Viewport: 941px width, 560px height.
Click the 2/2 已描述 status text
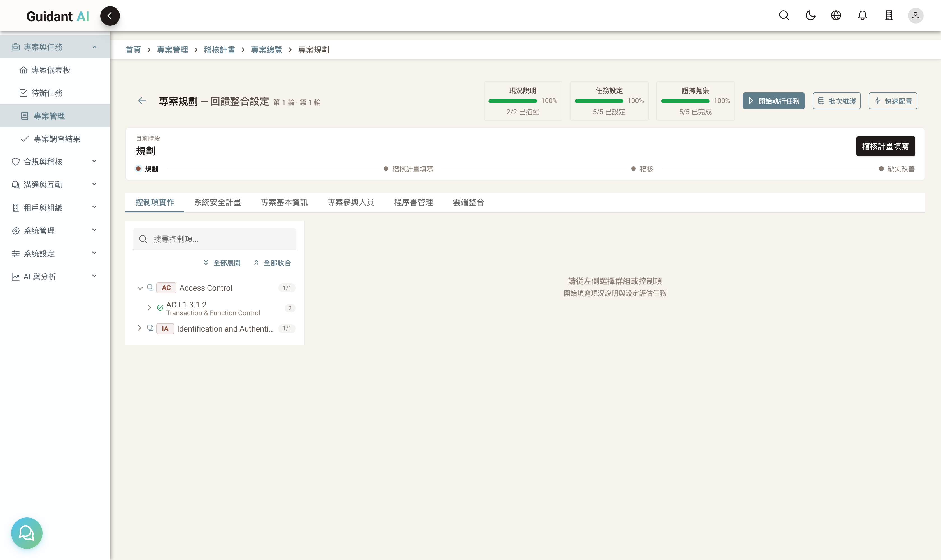click(x=523, y=112)
